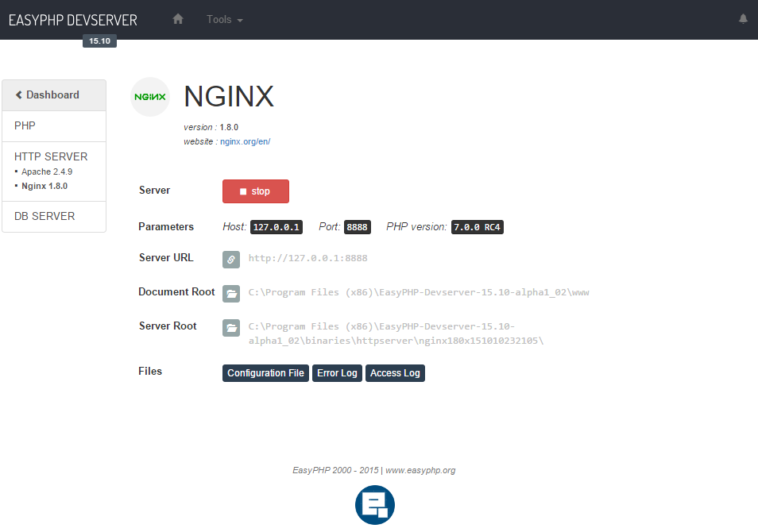Click the NGINX page heading
This screenshot has width=758, height=532.
tap(229, 96)
